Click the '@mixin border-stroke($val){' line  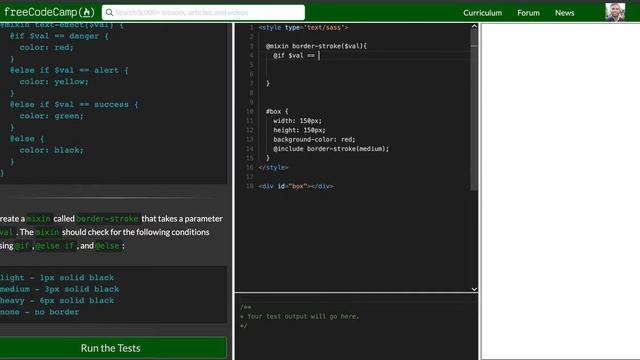pyautogui.click(x=316, y=46)
